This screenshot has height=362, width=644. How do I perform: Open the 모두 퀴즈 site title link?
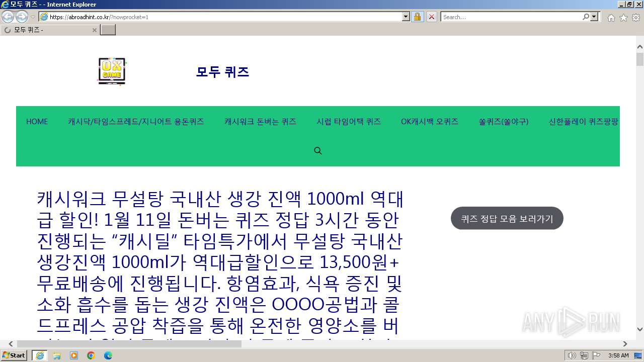[222, 72]
